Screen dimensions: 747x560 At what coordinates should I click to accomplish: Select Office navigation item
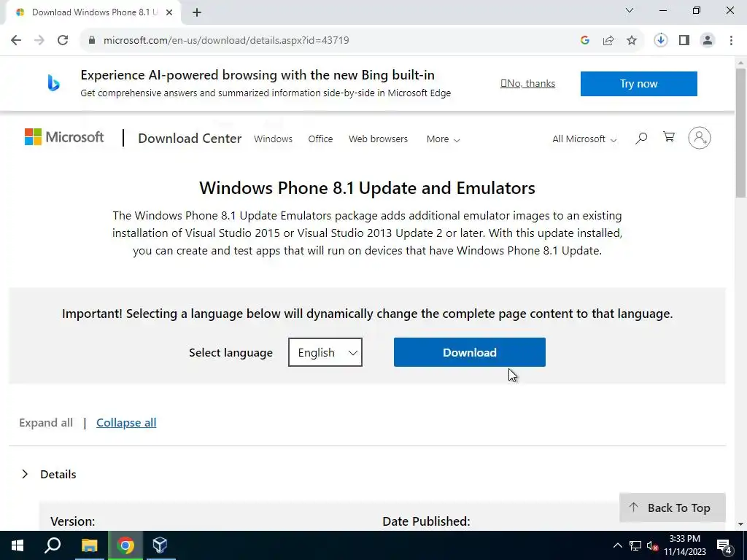[x=320, y=139]
